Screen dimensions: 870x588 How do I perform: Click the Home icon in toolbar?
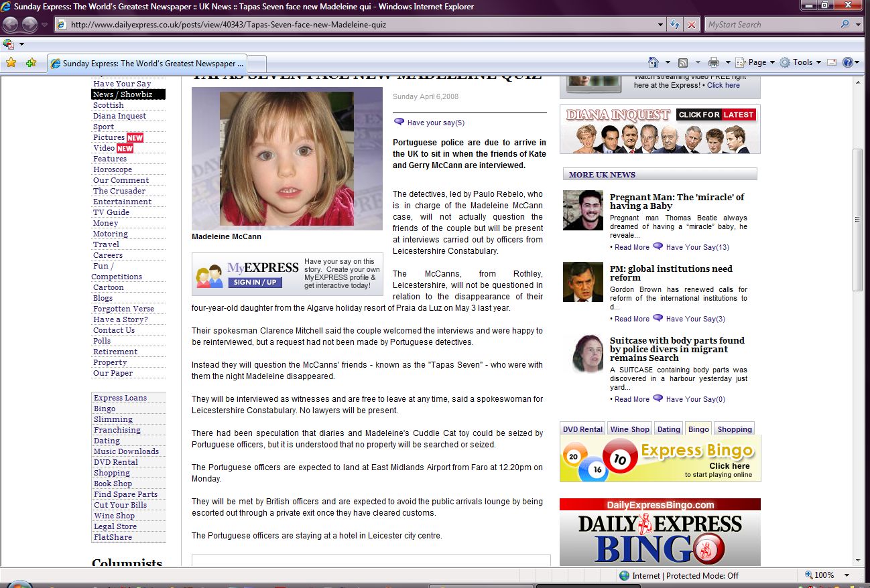tap(653, 62)
